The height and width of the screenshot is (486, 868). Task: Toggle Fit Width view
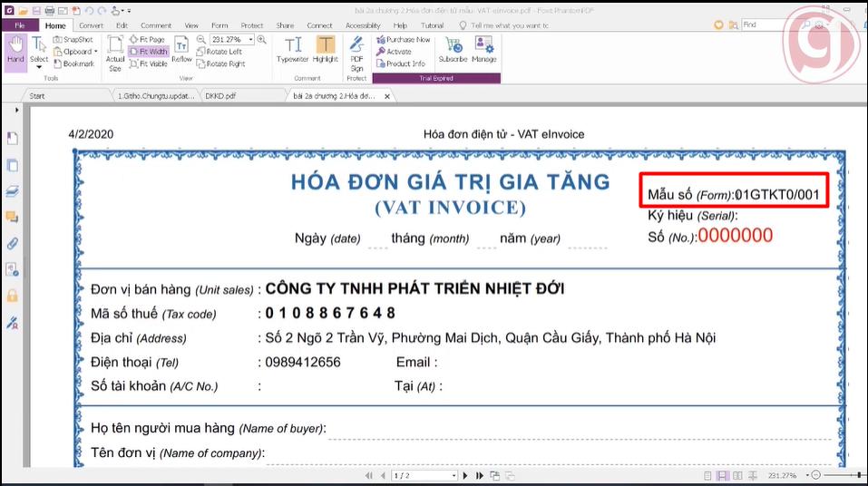148,52
